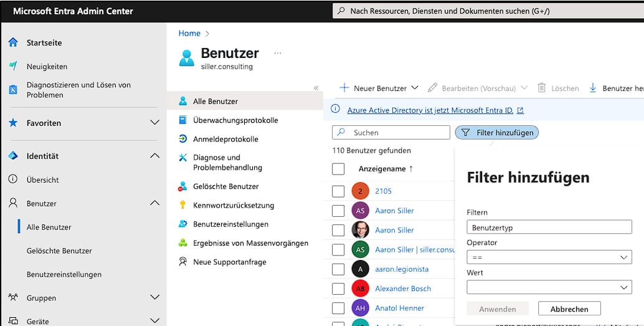
Task: Open Gelöschte Benutzer in left sidebar
Action: pos(59,251)
